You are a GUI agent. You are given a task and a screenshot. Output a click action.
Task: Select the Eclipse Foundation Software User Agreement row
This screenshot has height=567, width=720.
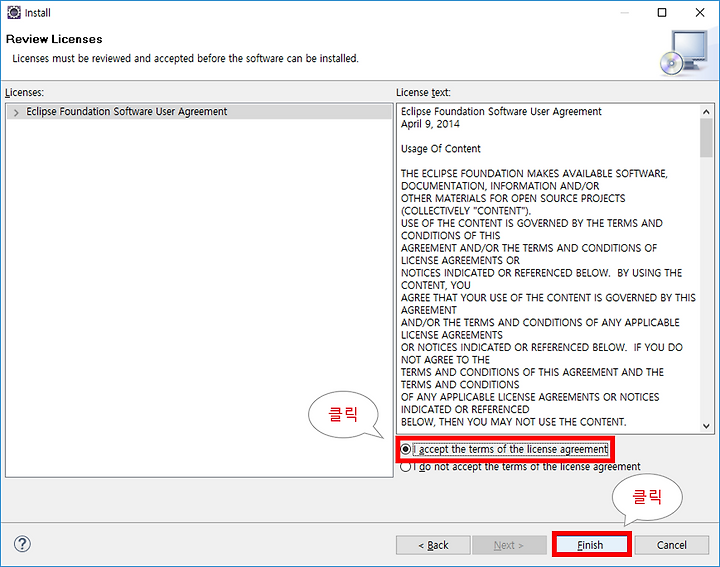point(199,112)
